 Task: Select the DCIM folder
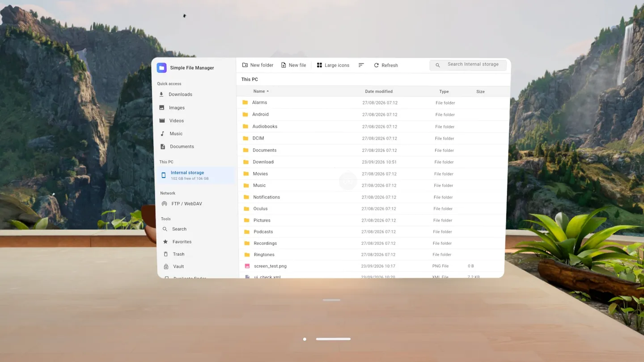[373, 139]
